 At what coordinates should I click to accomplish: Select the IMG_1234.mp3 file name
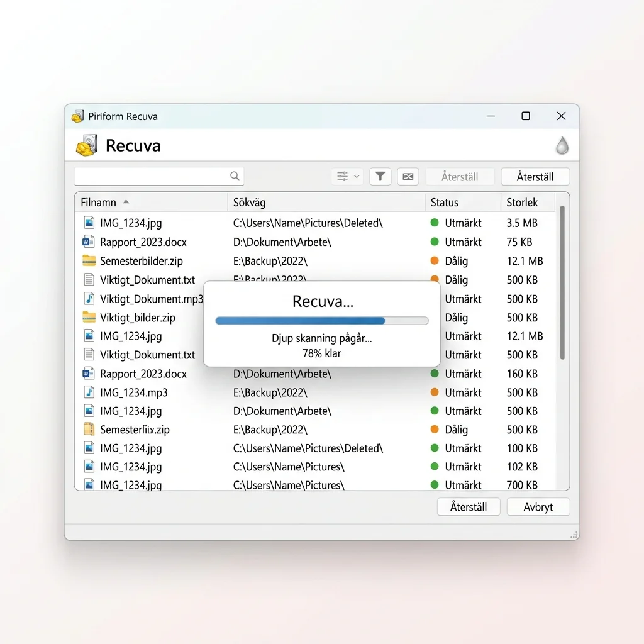134,392
